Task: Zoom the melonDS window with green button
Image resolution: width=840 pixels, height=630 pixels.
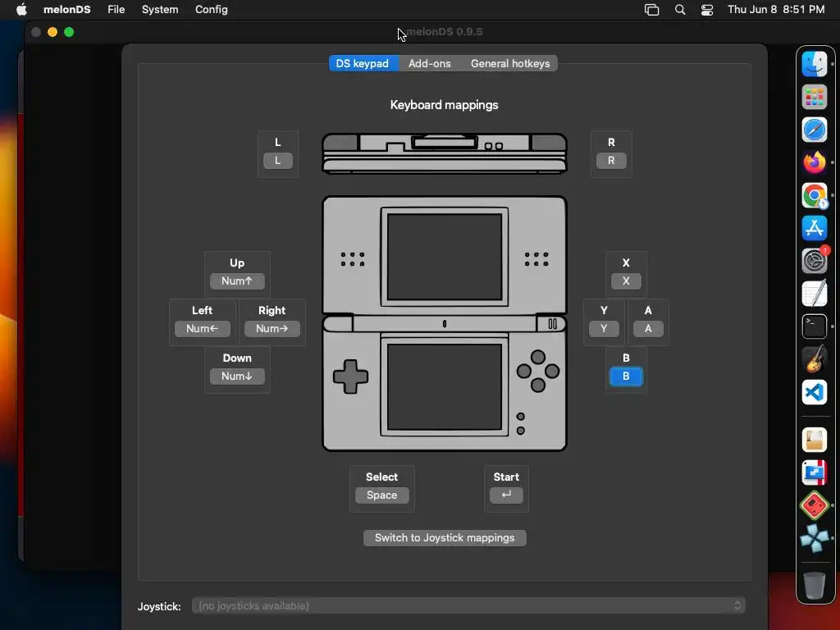Action: (x=69, y=32)
